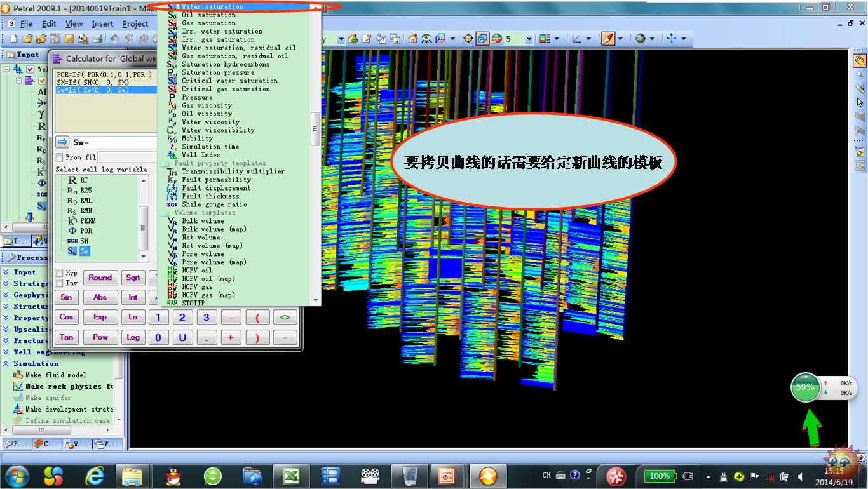Collapse the Wells node in Input tree
Screen dimensions: 868x489
(7, 69)
